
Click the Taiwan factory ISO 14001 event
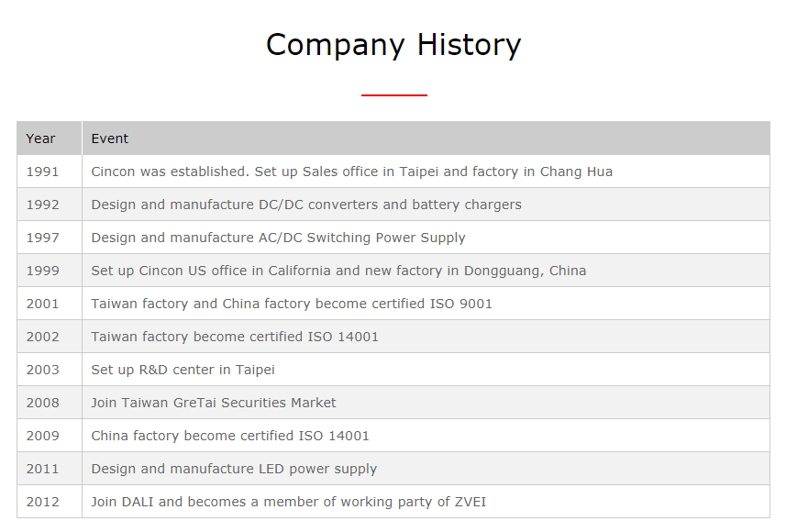(235, 337)
